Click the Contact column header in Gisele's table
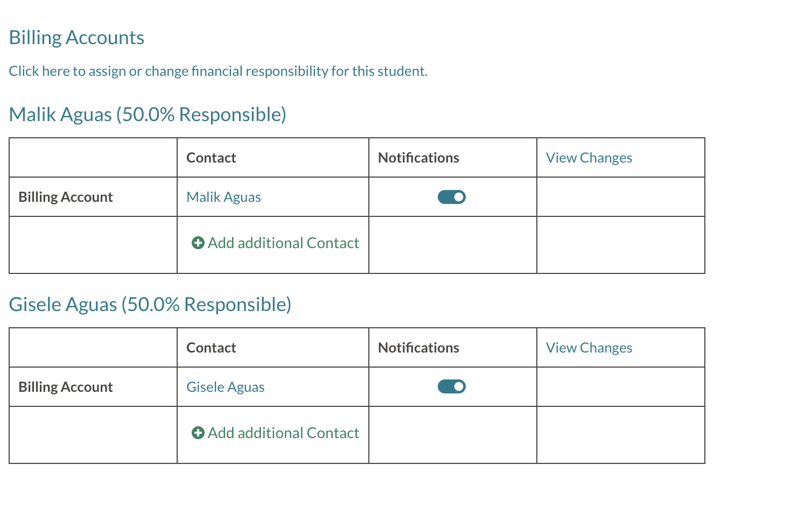Screen dimensions: 812x507 click(211, 348)
